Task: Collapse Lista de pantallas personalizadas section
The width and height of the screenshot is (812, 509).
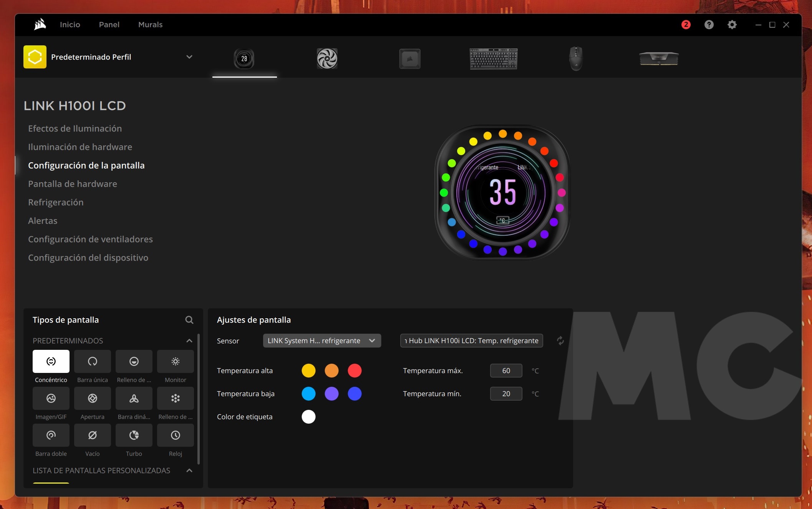Action: point(189,471)
